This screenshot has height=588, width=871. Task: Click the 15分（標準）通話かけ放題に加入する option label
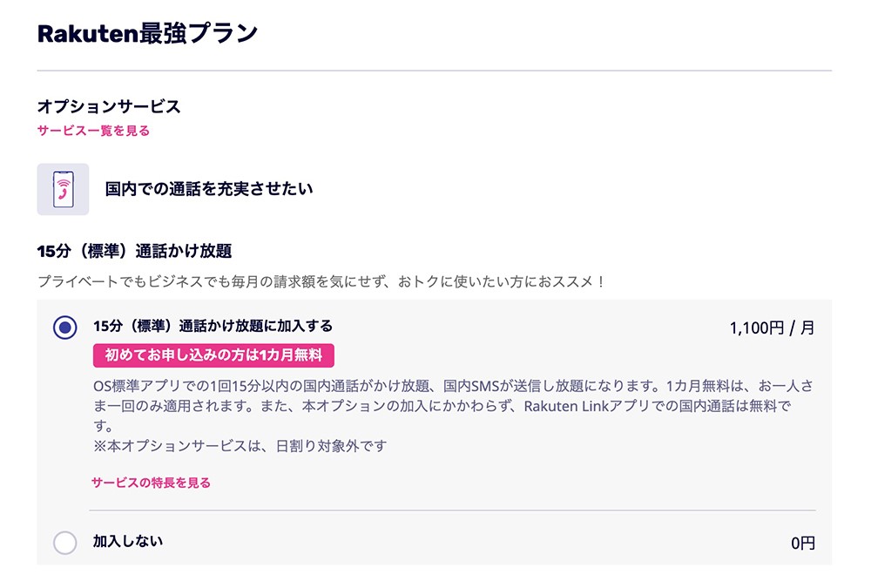pyautogui.click(x=213, y=327)
